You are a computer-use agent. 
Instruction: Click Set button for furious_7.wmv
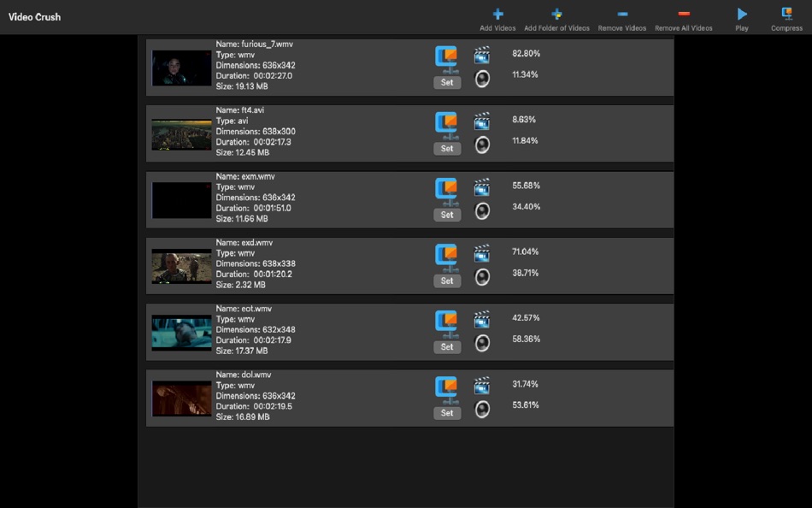click(447, 82)
